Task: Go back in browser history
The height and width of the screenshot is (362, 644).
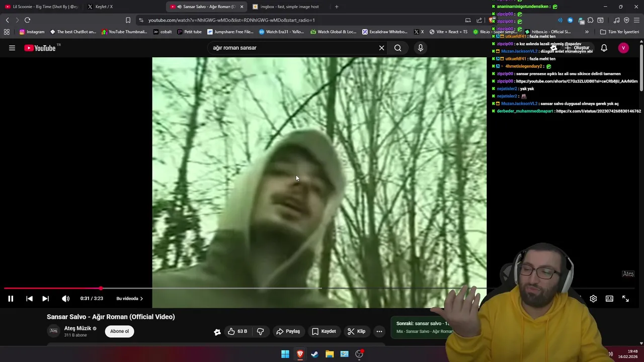Action: (x=7, y=20)
